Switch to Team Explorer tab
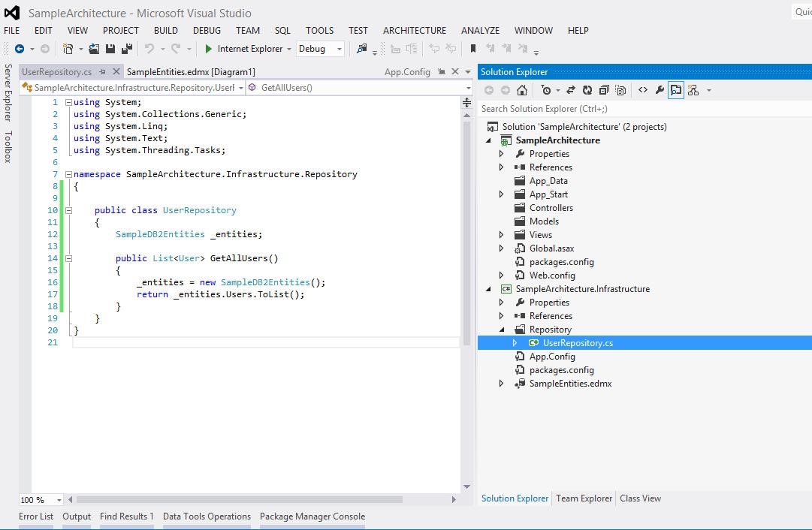 (x=584, y=498)
